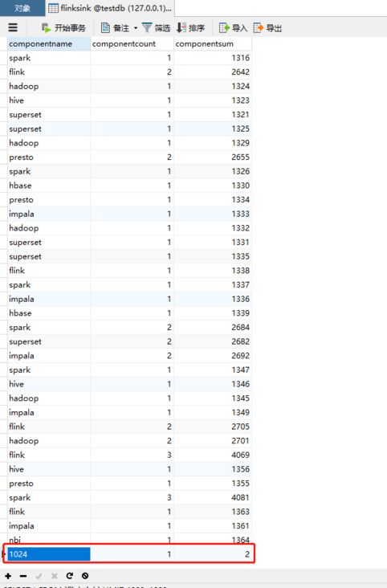Switch to the 对象 tab
The height and width of the screenshot is (588, 387).
coord(22,8)
